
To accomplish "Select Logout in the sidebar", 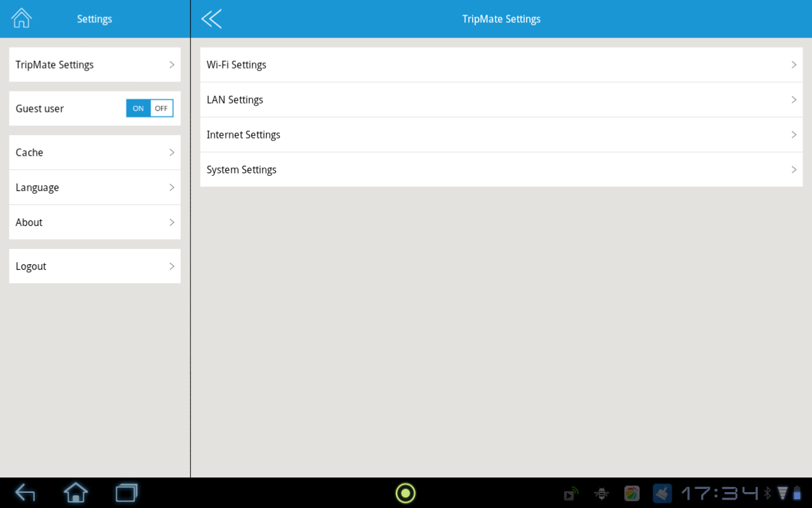I will (95, 266).
